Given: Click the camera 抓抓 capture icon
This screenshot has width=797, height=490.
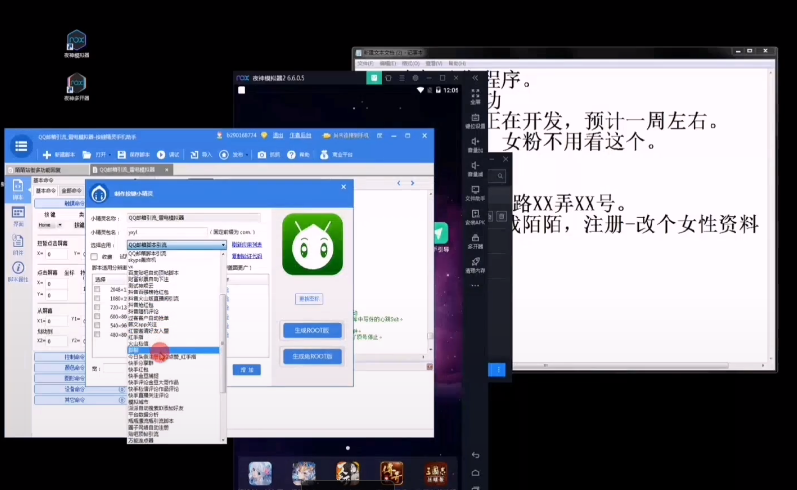Looking at the screenshot, I should pyautogui.click(x=262, y=155).
